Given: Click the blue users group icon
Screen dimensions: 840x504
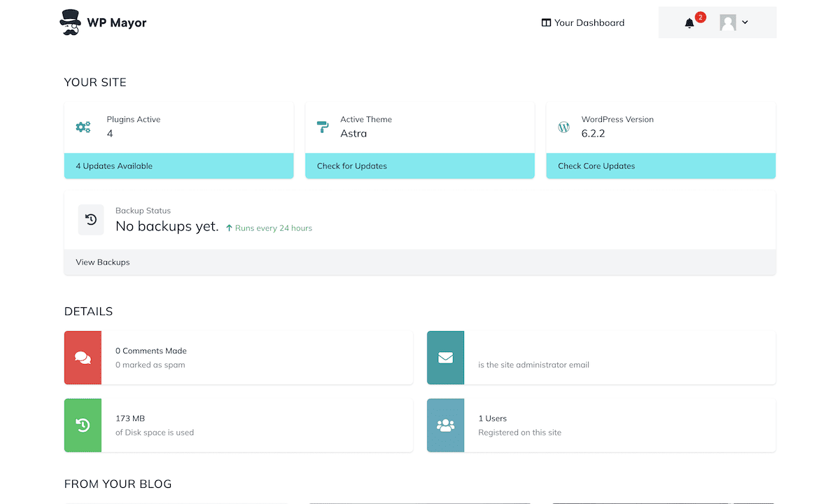Looking at the screenshot, I should (445, 425).
